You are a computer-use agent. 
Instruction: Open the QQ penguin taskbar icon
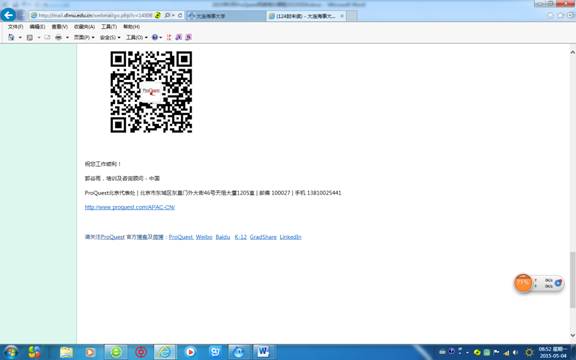[x=239, y=352]
